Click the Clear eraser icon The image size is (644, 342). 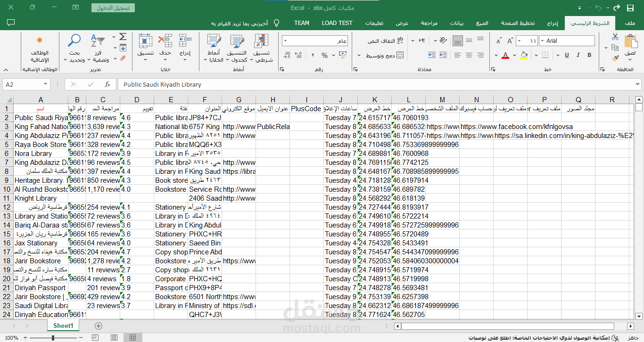(x=123, y=58)
